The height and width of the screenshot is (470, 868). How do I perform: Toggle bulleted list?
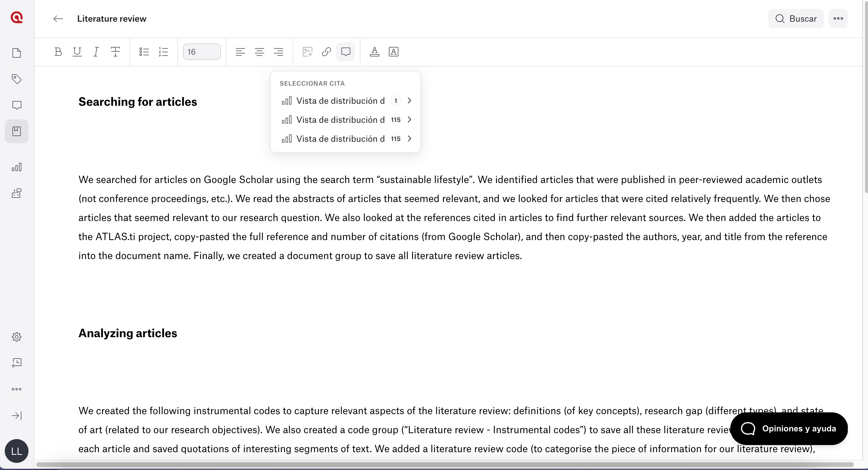click(x=144, y=52)
